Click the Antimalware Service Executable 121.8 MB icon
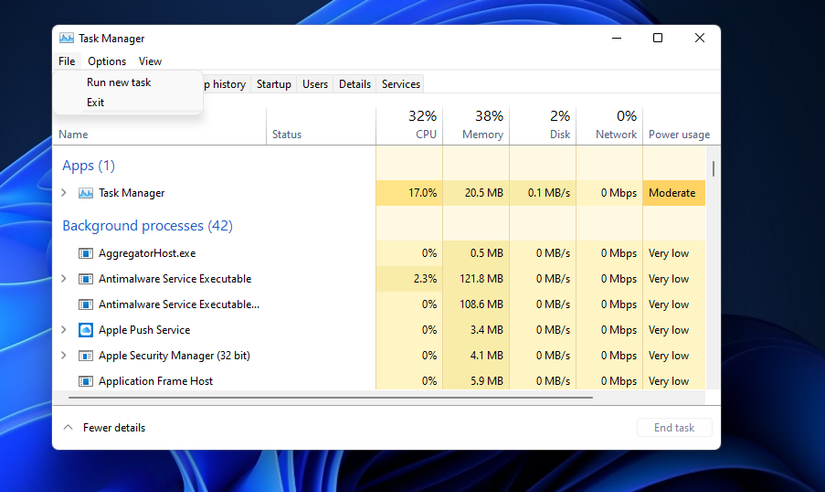This screenshot has width=825, height=492. [x=86, y=279]
